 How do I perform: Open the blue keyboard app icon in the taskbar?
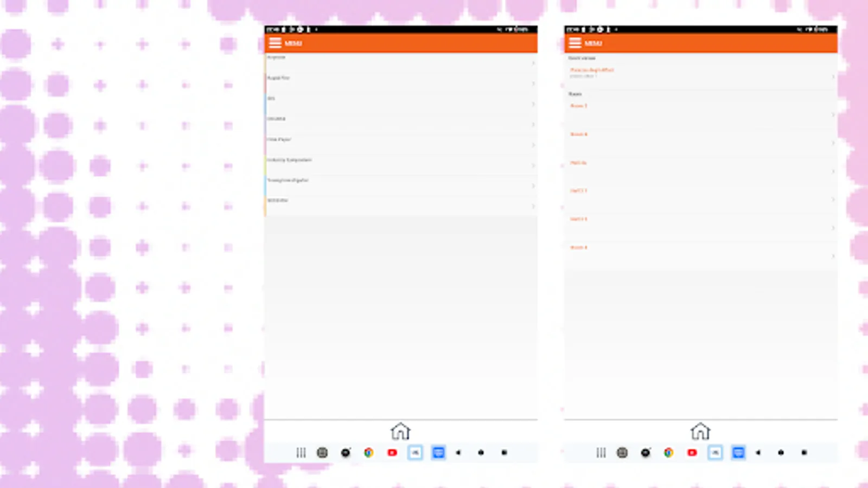click(x=438, y=453)
